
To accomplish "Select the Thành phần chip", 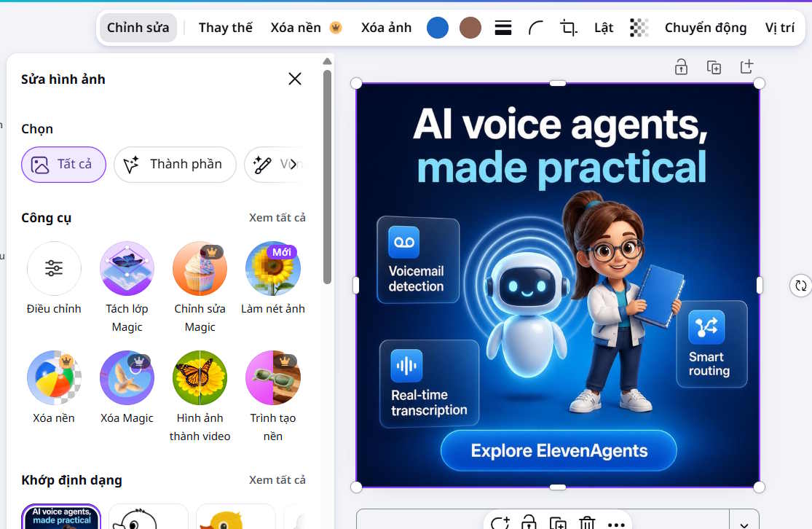I will [175, 165].
